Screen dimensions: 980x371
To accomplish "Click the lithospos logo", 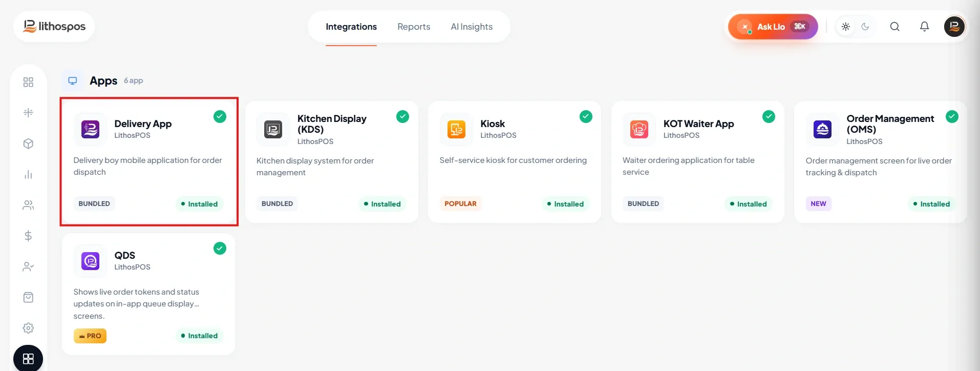I will click(54, 26).
